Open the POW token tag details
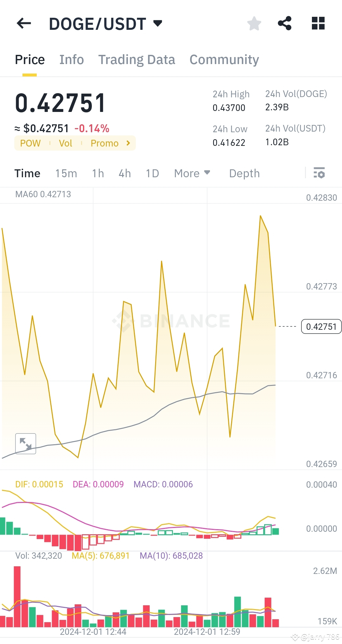The height and width of the screenshot is (644, 342). click(30, 143)
